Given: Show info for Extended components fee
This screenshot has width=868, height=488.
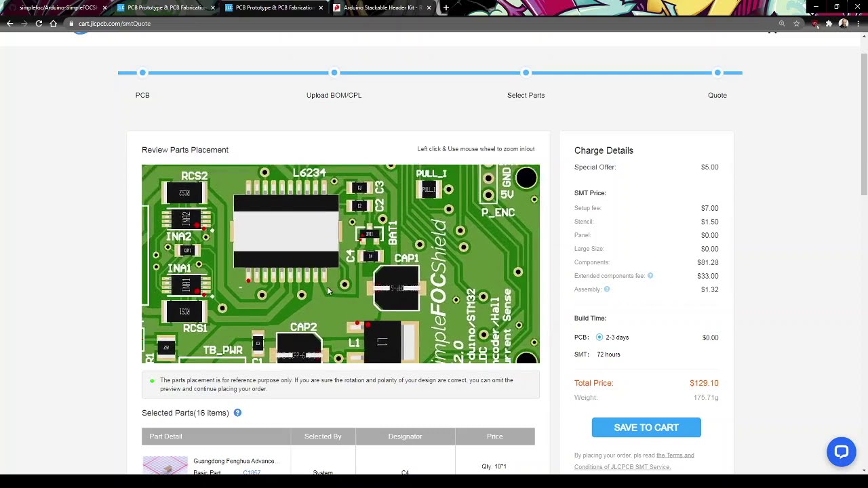Looking at the screenshot, I should point(650,276).
